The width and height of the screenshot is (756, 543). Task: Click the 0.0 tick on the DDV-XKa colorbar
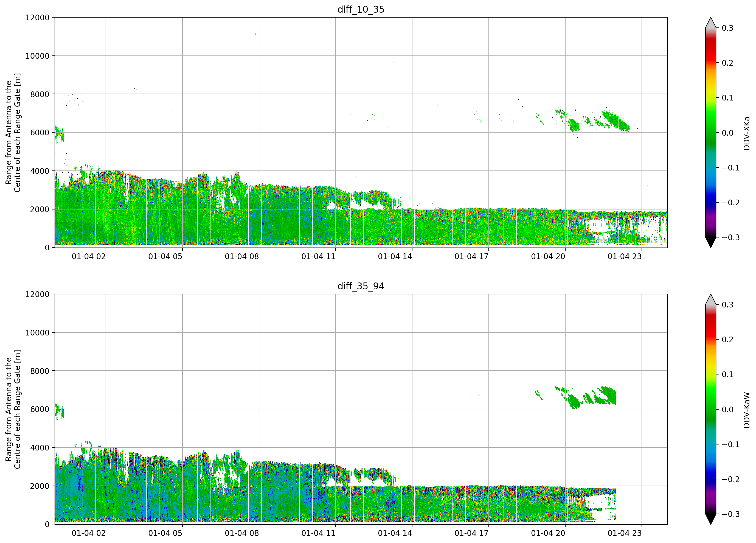pyautogui.click(x=727, y=133)
